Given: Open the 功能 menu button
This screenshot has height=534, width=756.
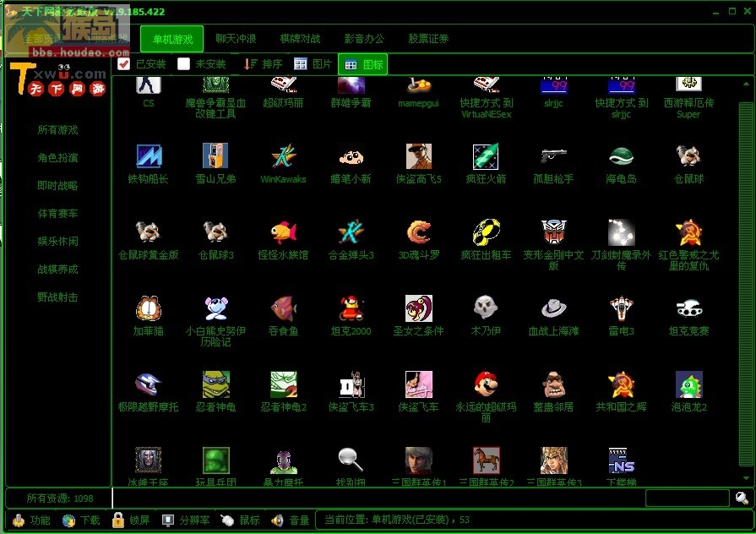Looking at the screenshot, I should tap(31, 520).
